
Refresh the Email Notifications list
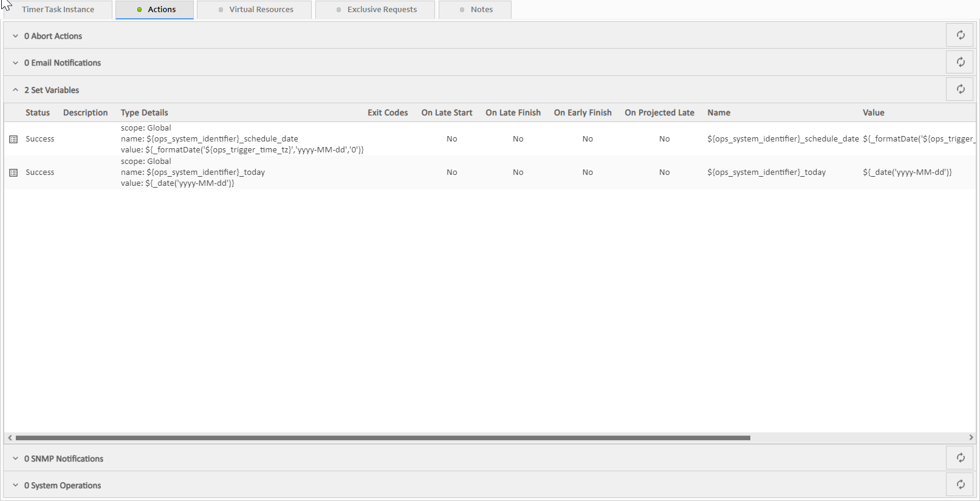coord(960,62)
